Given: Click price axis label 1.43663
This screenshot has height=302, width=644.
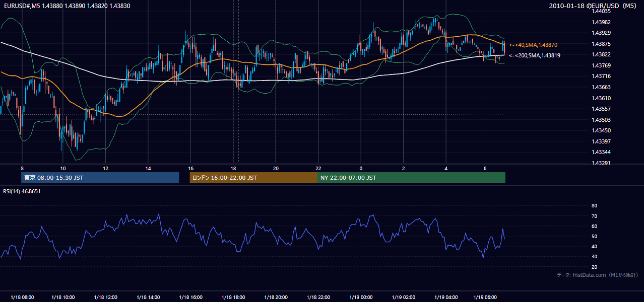Looking at the screenshot, I should 601,87.
